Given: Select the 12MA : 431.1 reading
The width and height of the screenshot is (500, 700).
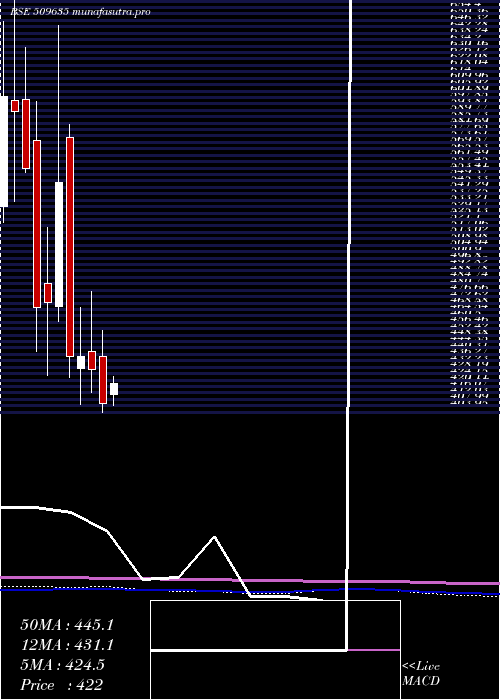Looking at the screenshot, I should (x=67, y=645).
